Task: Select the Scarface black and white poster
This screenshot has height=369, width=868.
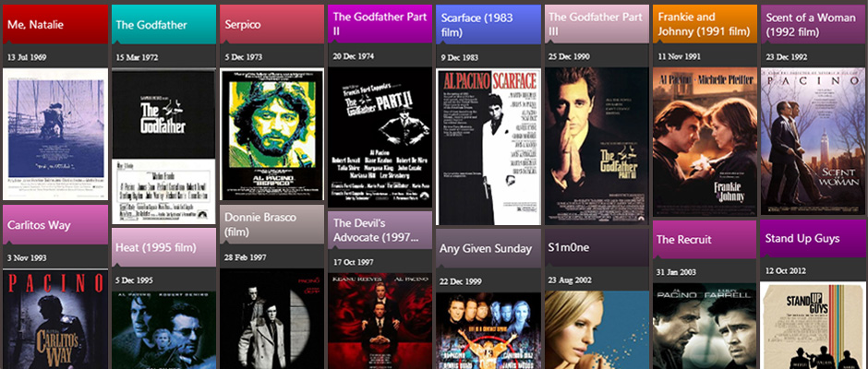Action: (x=488, y=148)
